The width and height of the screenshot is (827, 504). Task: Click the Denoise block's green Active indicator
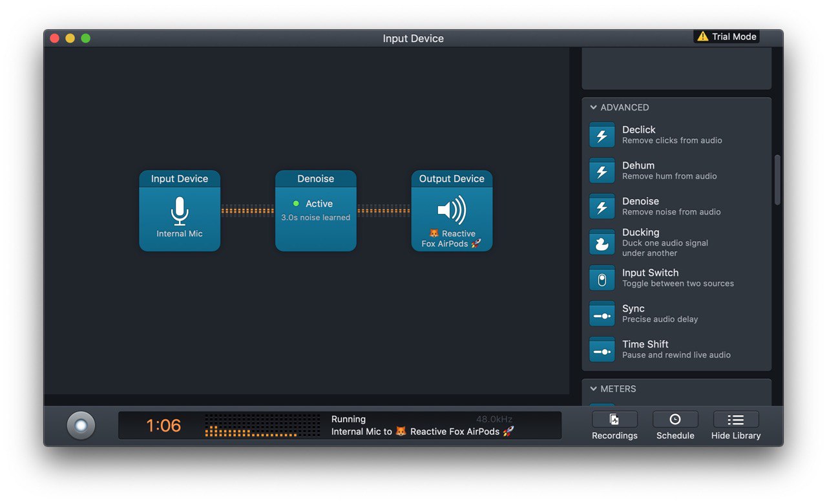pos(296,204)
